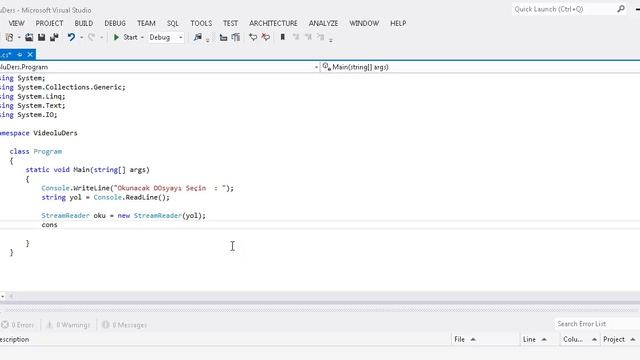Viewport: 640px width, 360px height.
Task: Open toolbar options after the Find in Files icon
Action: (208, 40)
